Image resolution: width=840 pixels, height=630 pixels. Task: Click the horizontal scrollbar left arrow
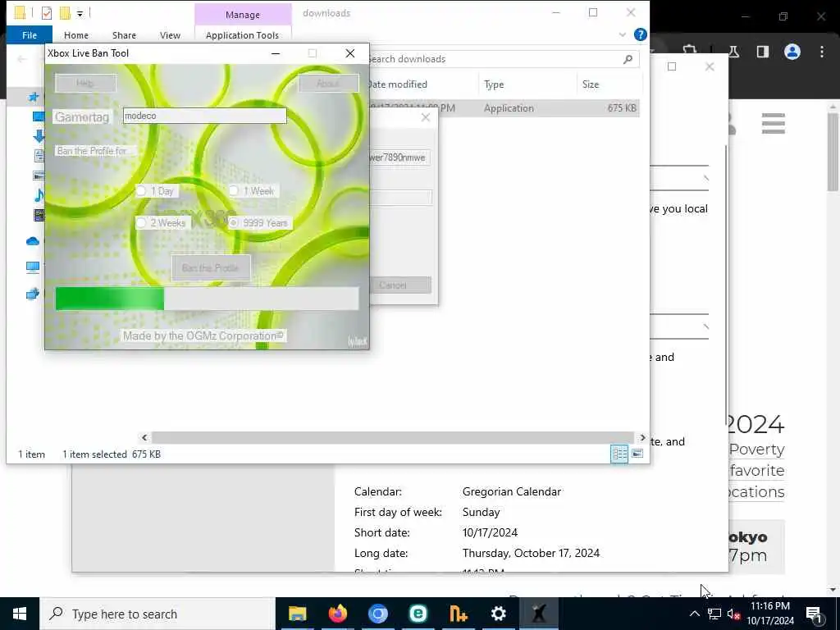(144, 438)
